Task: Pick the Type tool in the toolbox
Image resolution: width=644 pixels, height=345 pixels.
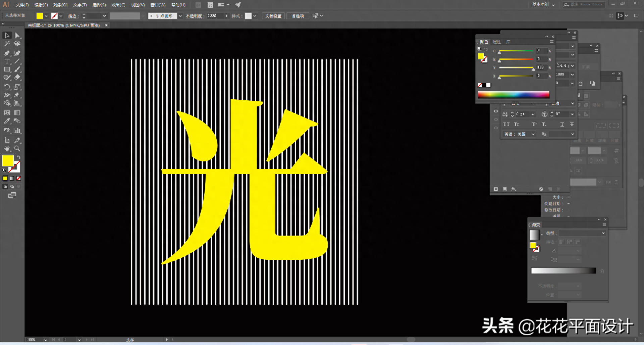Action: point(7,61)
